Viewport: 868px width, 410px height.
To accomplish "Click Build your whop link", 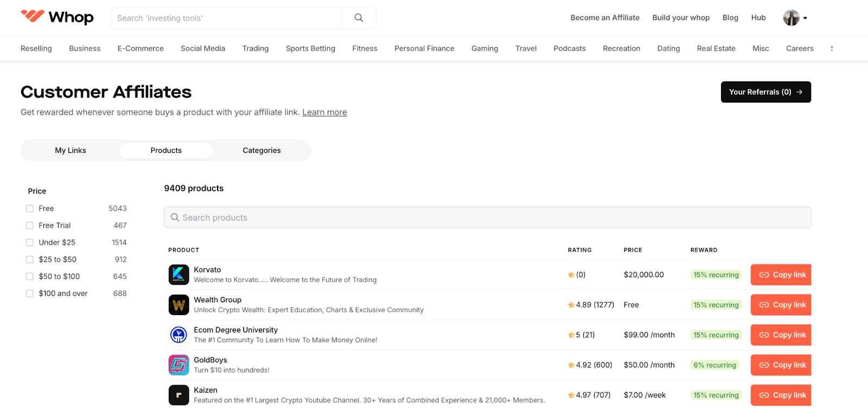I will tap(681, 17).
